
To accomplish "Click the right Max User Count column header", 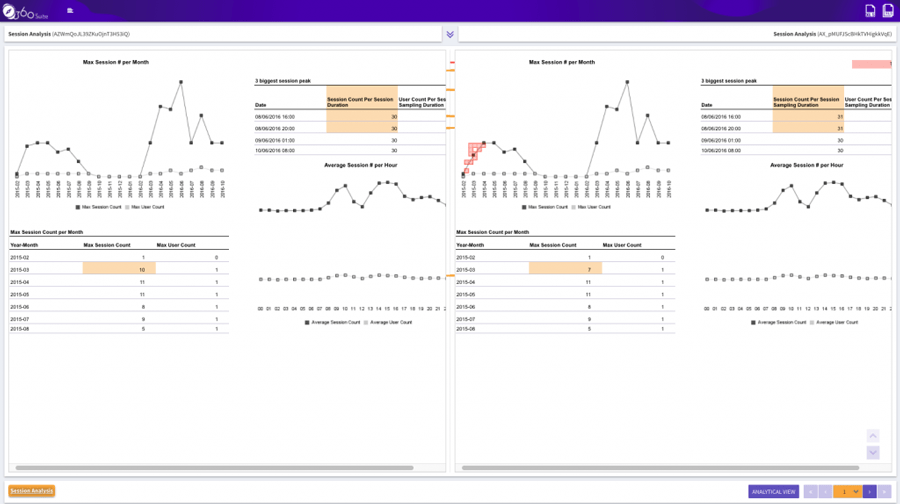I will (622, 245).
